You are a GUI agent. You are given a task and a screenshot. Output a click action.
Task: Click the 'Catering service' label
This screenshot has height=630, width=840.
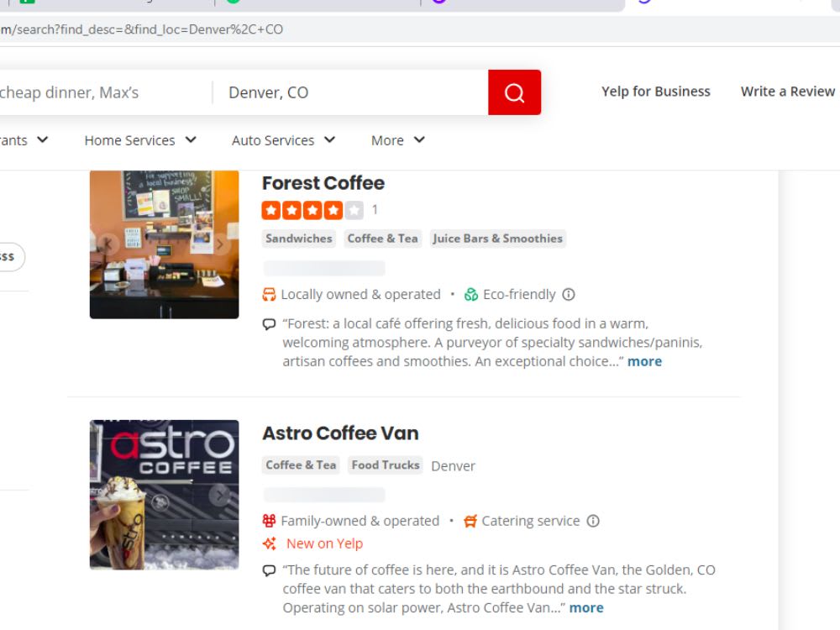pyautogui.click(x=530, y=521)
